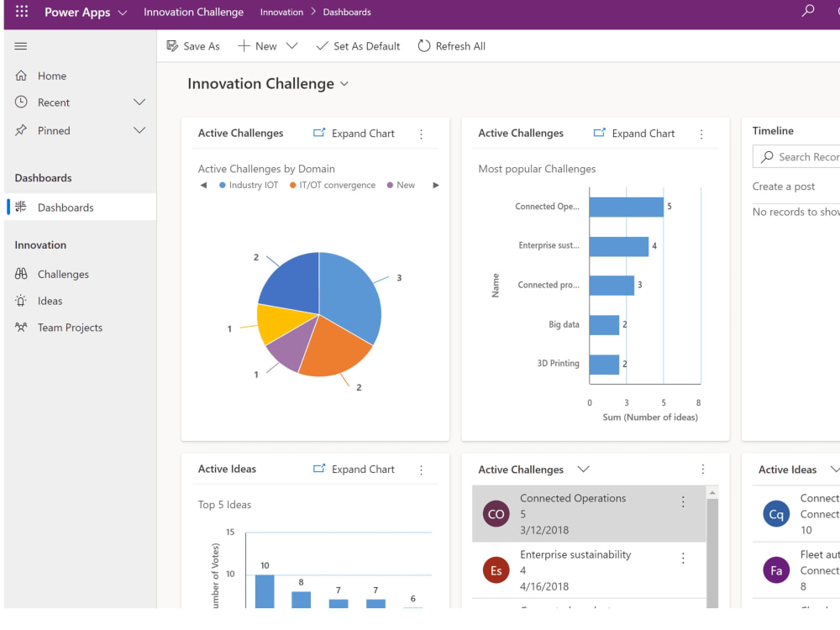The image size is (840, 630).
Task: Expand the Recent section chevron
Action: [139, 102]
